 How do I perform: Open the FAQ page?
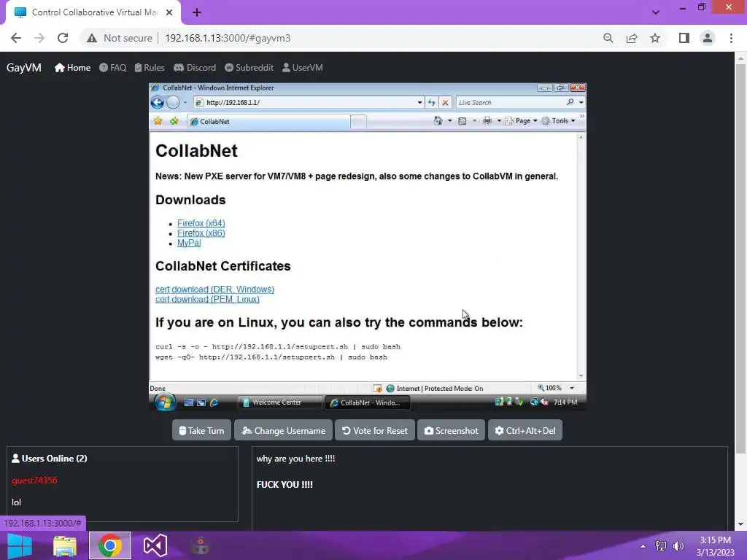click(x=113, y=68)
